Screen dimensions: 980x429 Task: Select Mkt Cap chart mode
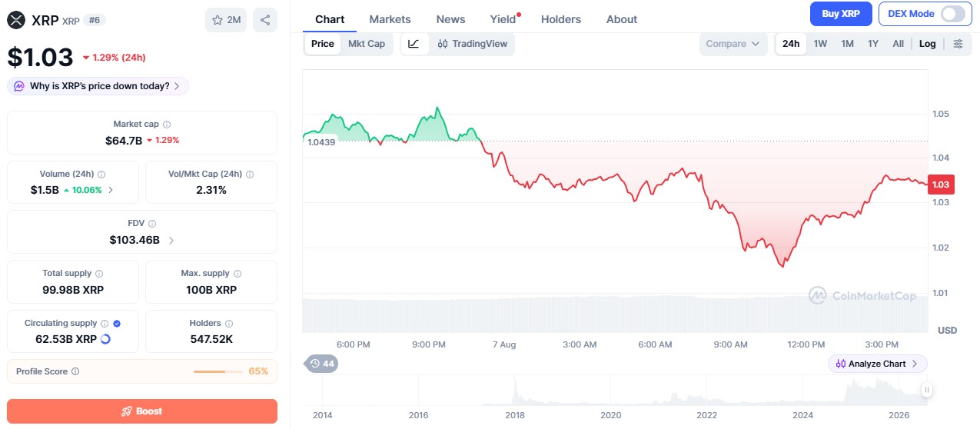click(367, 44)
